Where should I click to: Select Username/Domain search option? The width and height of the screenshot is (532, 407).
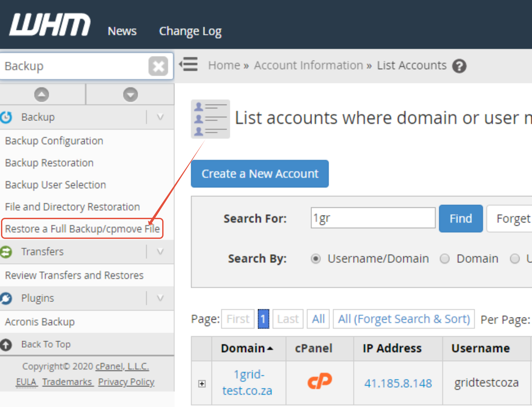coord(316,259)
